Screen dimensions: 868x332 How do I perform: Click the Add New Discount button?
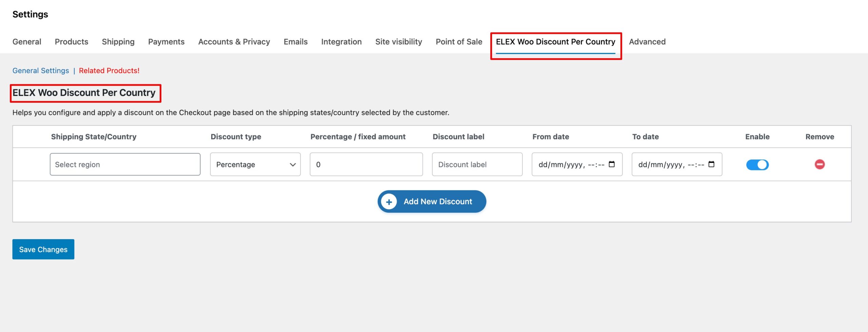click(432, 202)
